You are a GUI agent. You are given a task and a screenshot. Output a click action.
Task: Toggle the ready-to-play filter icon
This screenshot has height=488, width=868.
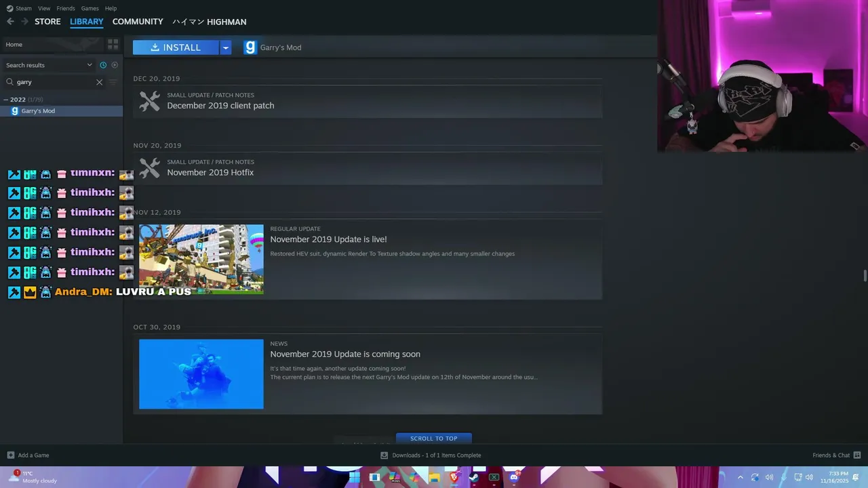(x=115, y=65)
